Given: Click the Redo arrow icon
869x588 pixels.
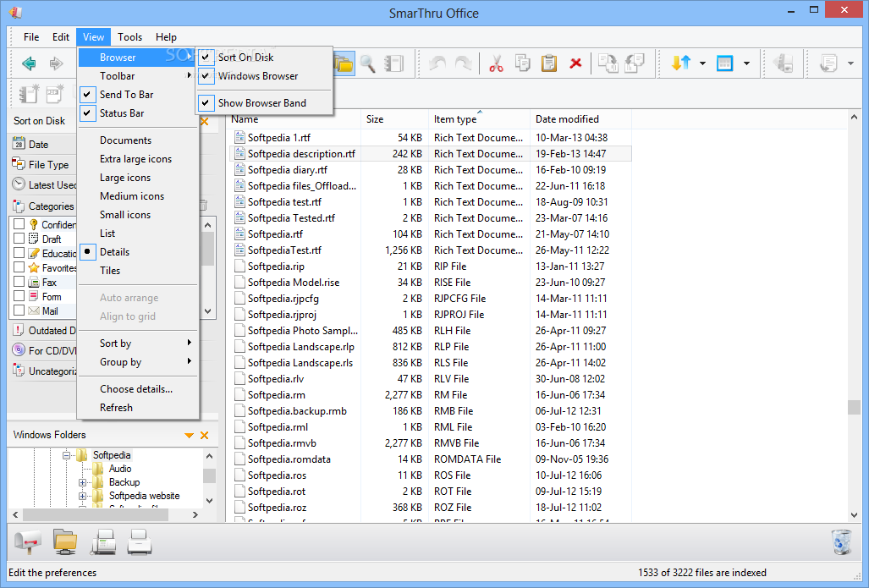Looking at the screenshot, I should 464,63.
